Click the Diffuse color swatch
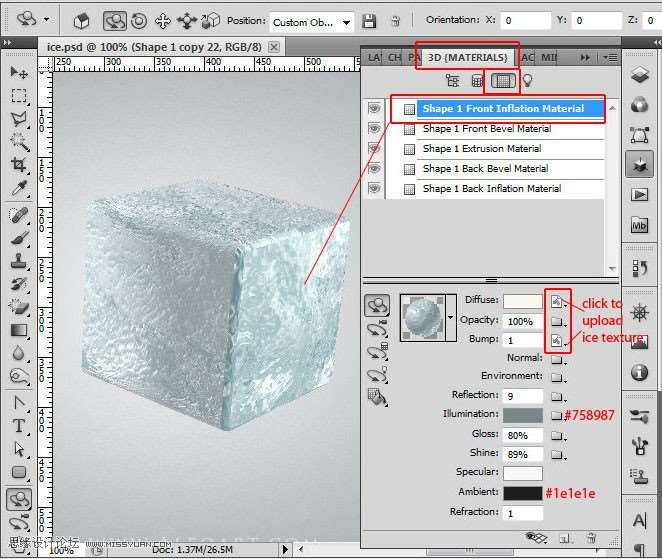 point(523,301)
